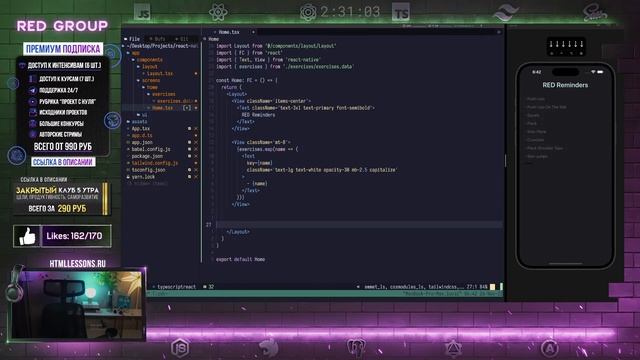The height and width of the screenshot is (360, 640).
Task: Click the 'RED Reminders' text inside the code
Action: tap(258, 115)
